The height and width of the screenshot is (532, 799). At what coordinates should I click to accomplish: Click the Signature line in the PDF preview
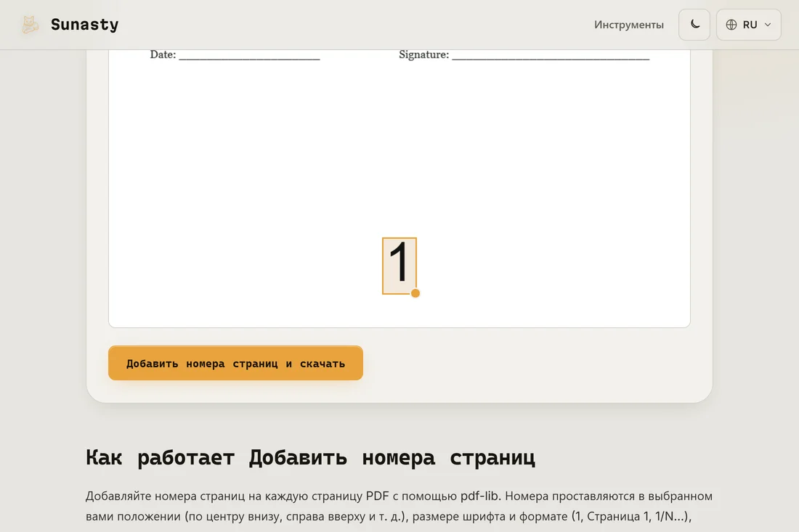tap(524, 54)
